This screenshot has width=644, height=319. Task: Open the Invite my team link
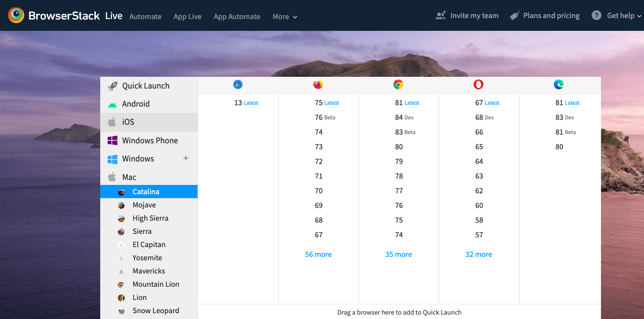point(474,16)
